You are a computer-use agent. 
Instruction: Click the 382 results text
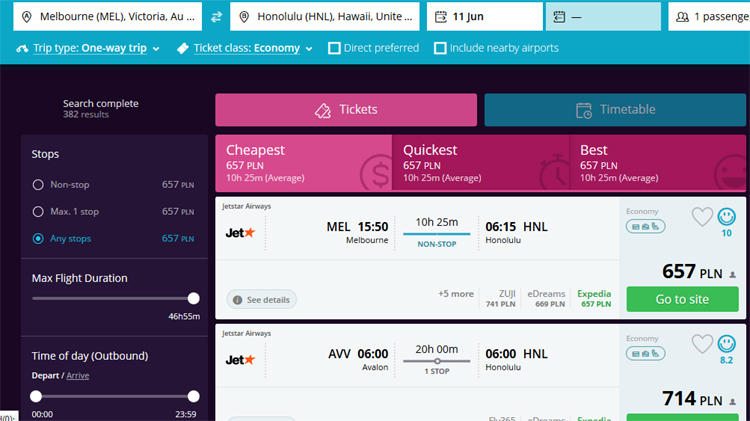point(86,114)
